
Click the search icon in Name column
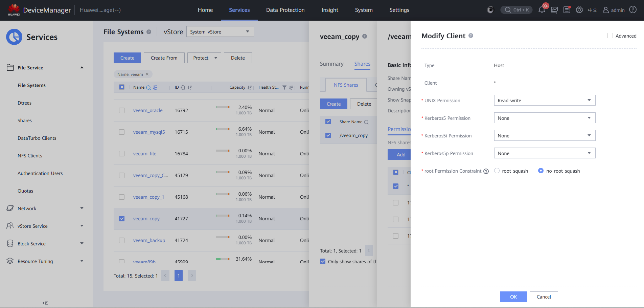tap(148, 88)
